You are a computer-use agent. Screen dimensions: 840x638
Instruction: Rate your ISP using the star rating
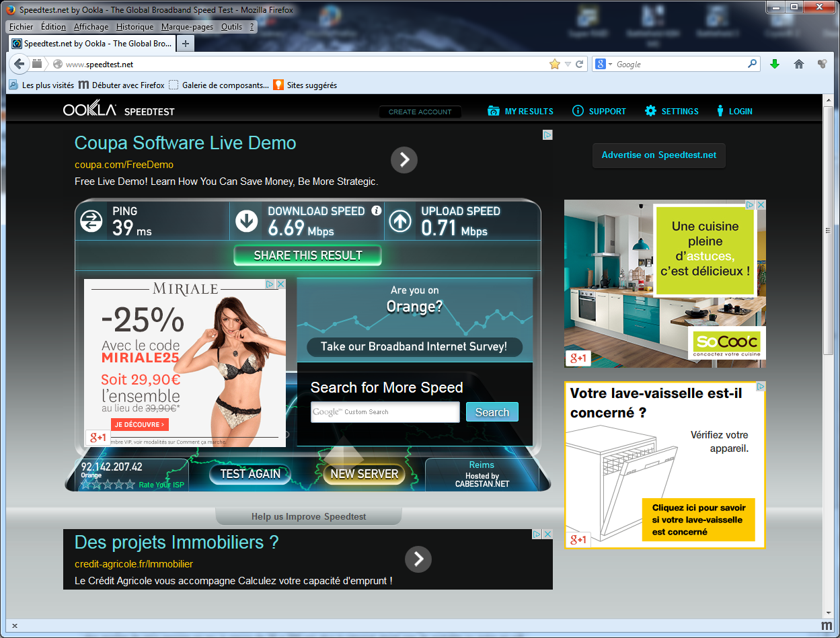click(108, 484)
